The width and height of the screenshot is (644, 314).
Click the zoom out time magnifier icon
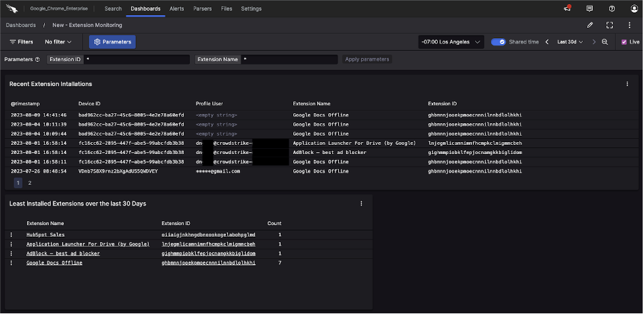pyautogui.click(x=604, y=42)
